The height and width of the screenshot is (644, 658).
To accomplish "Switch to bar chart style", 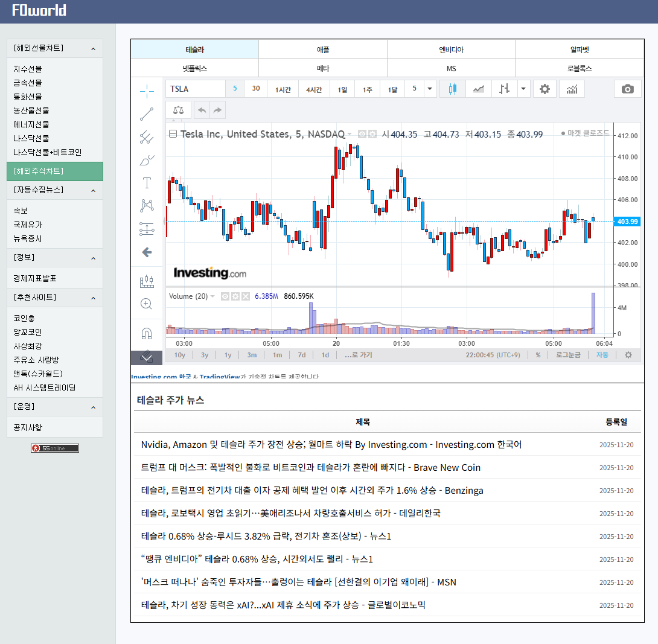I will 505,89.
